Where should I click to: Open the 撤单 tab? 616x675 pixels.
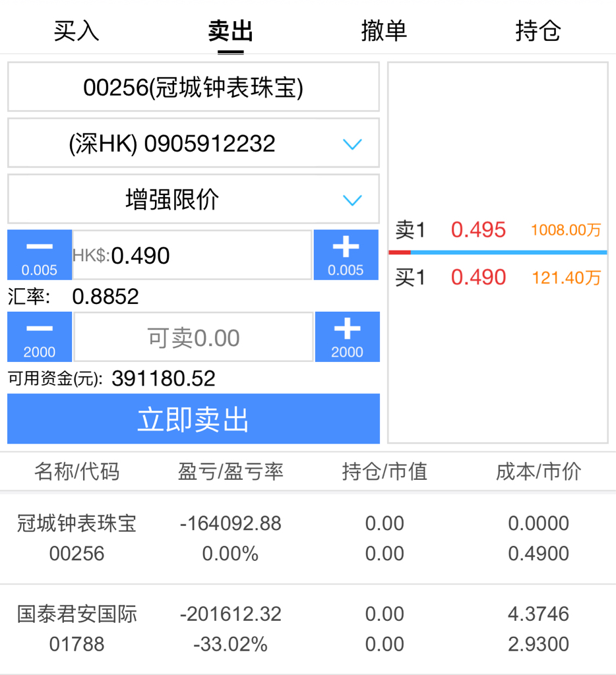385,31
